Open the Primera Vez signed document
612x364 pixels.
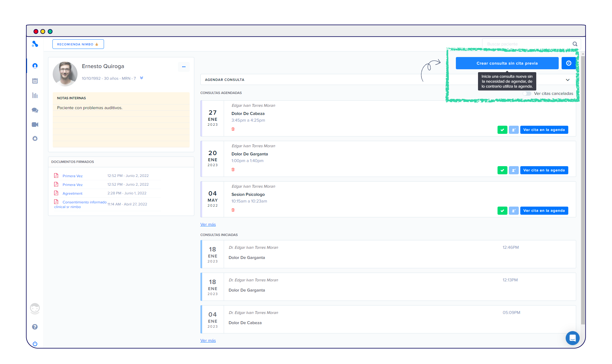pos(73,176)
